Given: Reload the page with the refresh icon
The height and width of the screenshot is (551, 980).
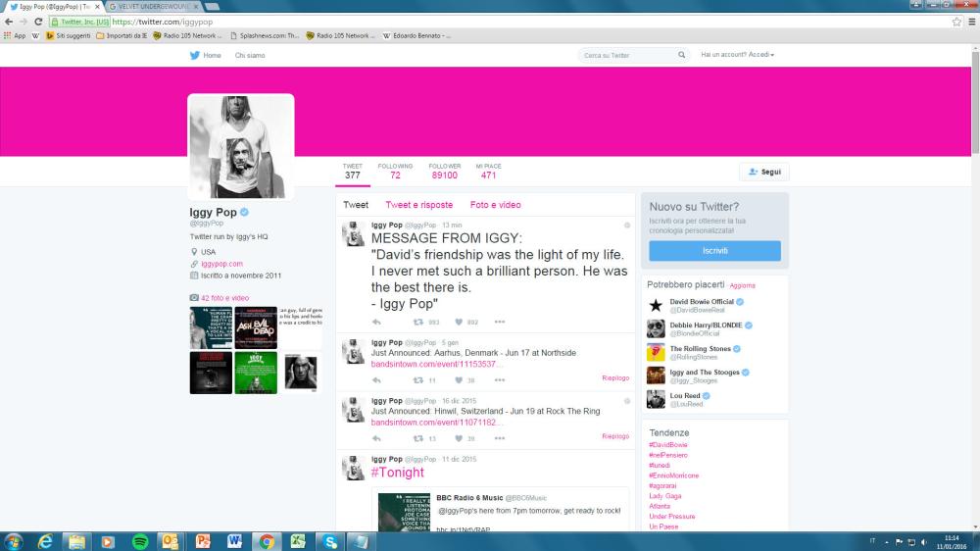Looking at the screenshot, I should [x=38, y=22].
